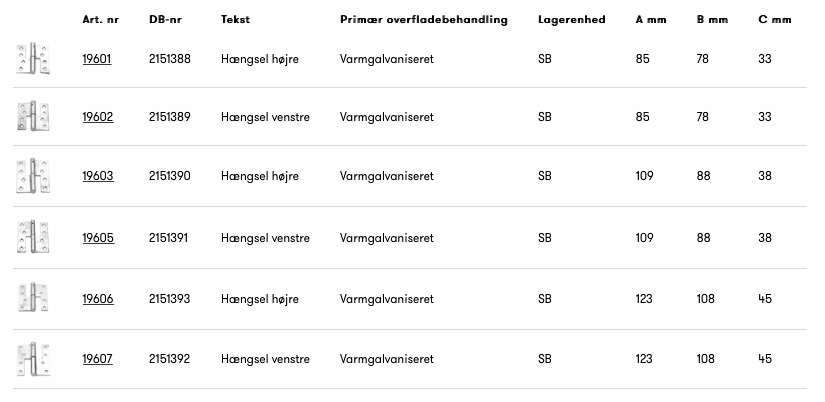Open article number 19605 link

click(x=97, y=238)
